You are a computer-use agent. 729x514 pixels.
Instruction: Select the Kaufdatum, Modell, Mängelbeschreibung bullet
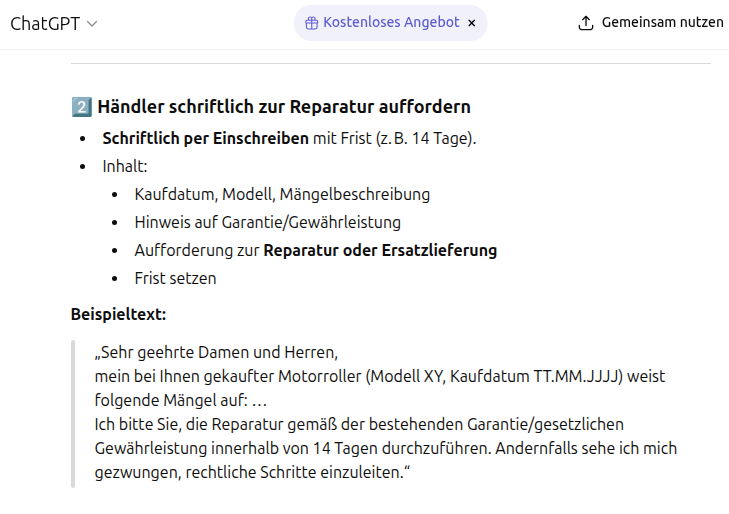(282, 194)
